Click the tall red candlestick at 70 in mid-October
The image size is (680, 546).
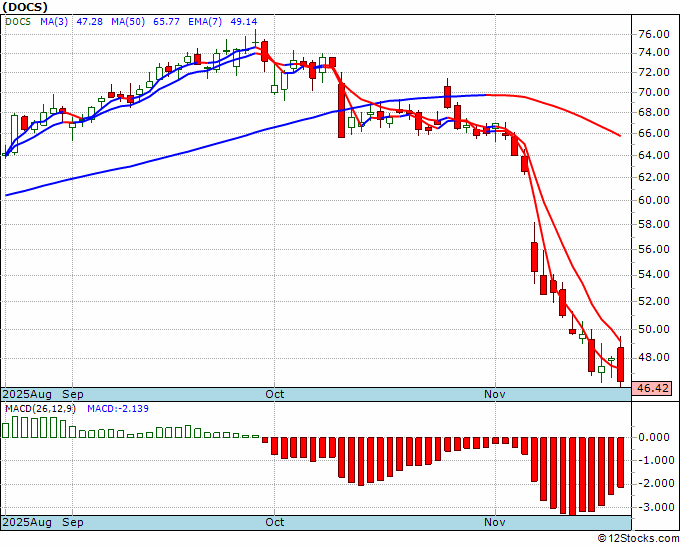[342, 111]
